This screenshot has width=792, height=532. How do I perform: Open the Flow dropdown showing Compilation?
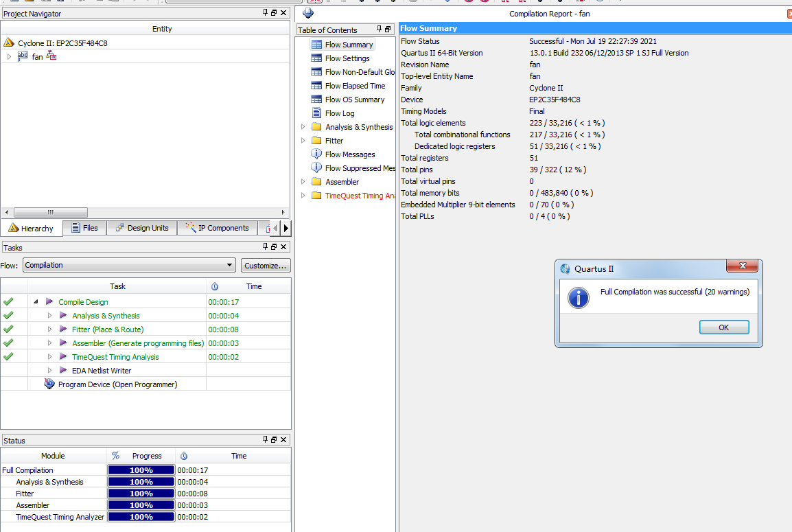point(129,265)
